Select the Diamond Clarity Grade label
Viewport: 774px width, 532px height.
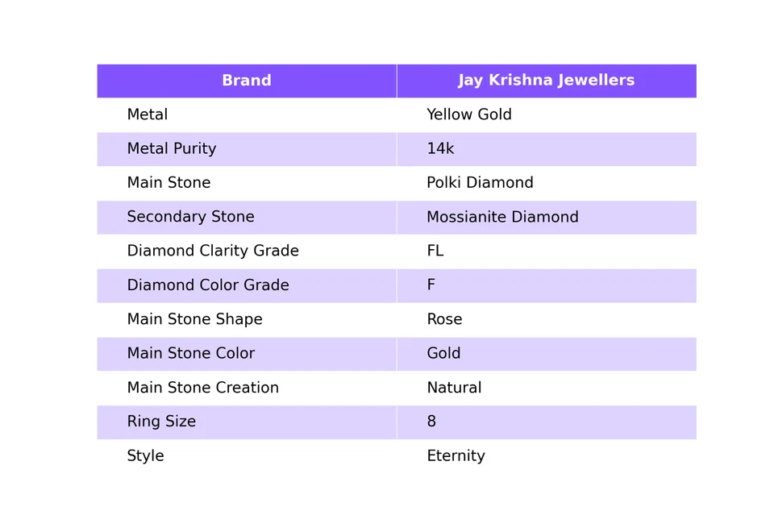click(213, 251)
